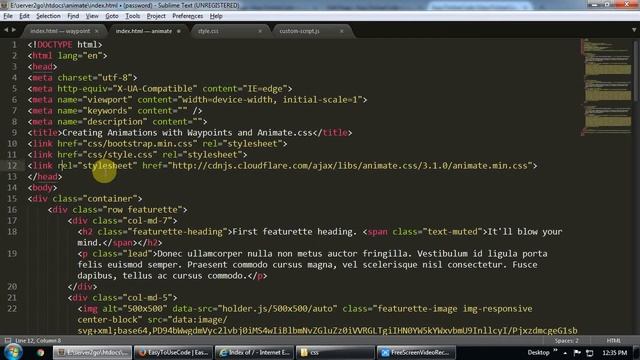Viewport: 640px width, 360px height.
Task: Open the Selection menu
Action: [x=48, y=16]
